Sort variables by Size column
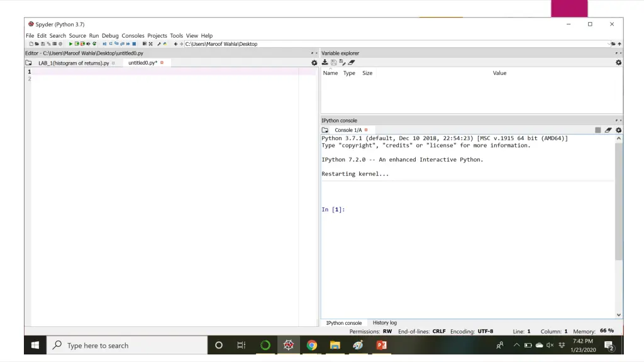Viewport: 644px width, 362px height. pos(367,73)
